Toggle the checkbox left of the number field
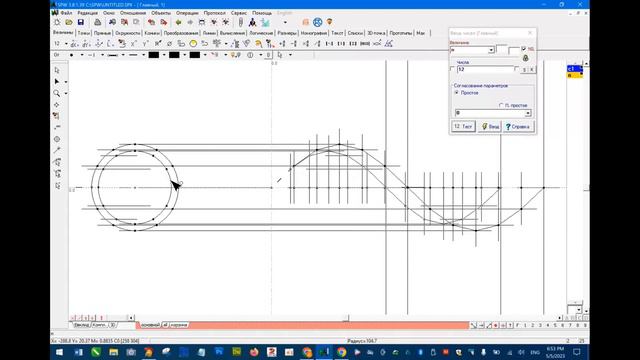 452,69
